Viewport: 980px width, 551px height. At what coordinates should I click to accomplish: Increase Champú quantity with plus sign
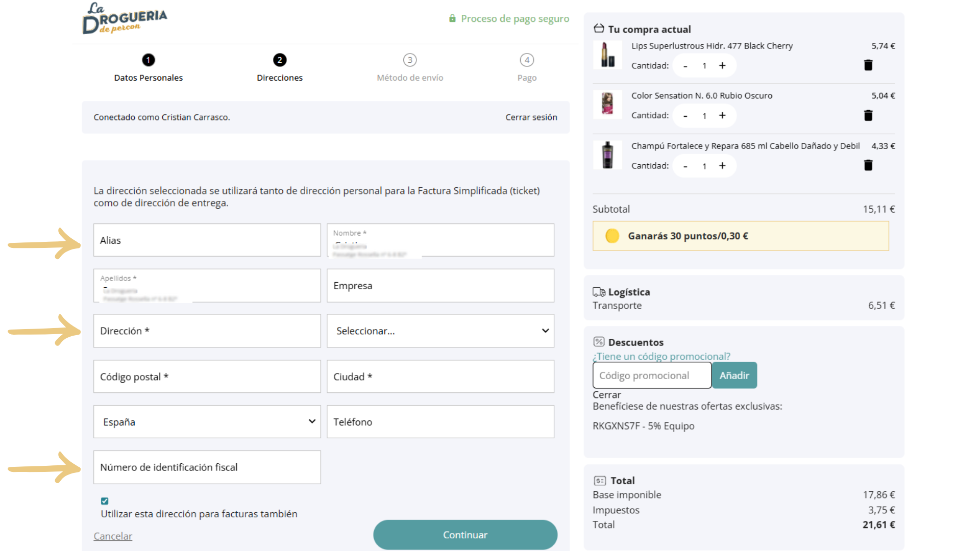click(x=722, y=166)
